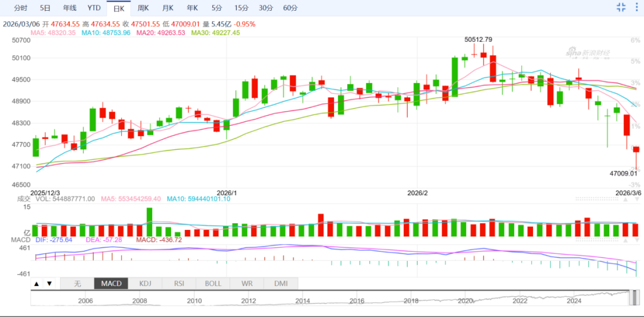Click the up triangle arrow beside indicators
The image size is (644, 317).
pyautogui.click(x=37, y=284)
